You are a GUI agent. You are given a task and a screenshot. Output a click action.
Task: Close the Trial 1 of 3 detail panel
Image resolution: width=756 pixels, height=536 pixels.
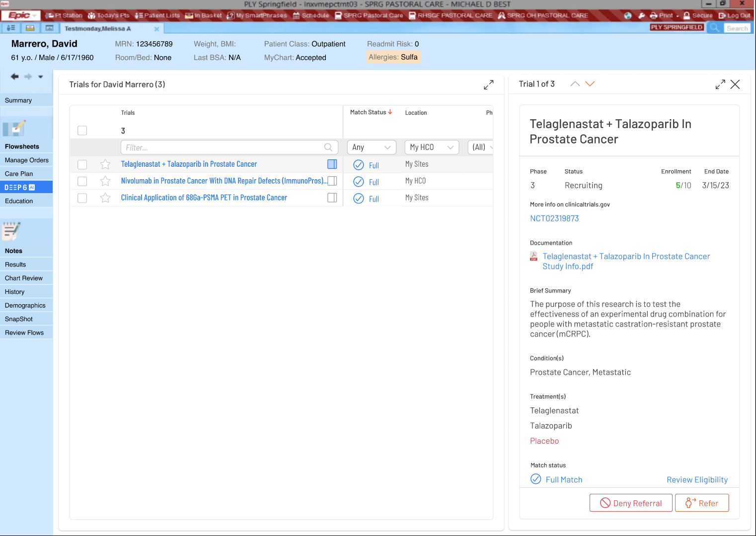click(x=735, y=84)
